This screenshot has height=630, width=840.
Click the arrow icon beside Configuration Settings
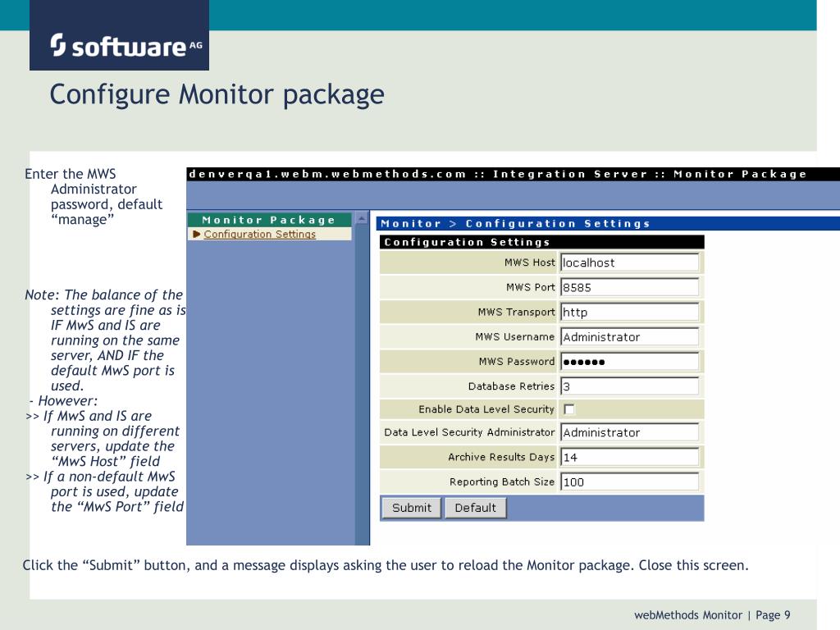click(x=197, y=234)
